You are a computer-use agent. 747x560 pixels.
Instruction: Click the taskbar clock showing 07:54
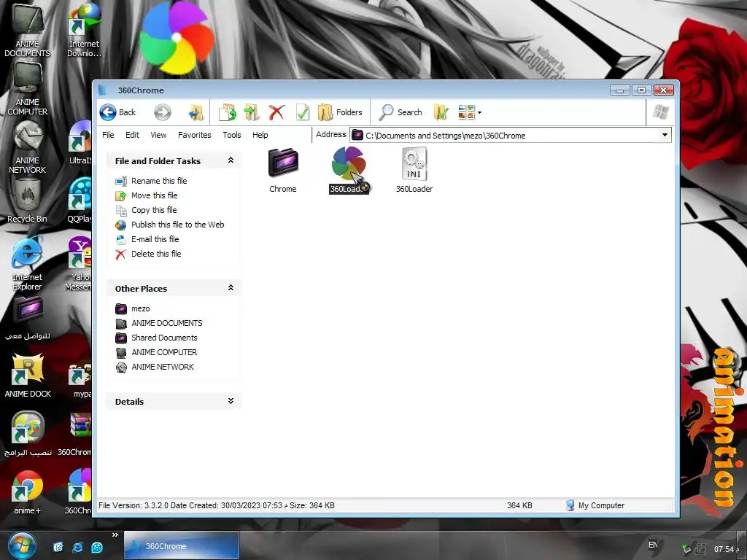point(727,549)
